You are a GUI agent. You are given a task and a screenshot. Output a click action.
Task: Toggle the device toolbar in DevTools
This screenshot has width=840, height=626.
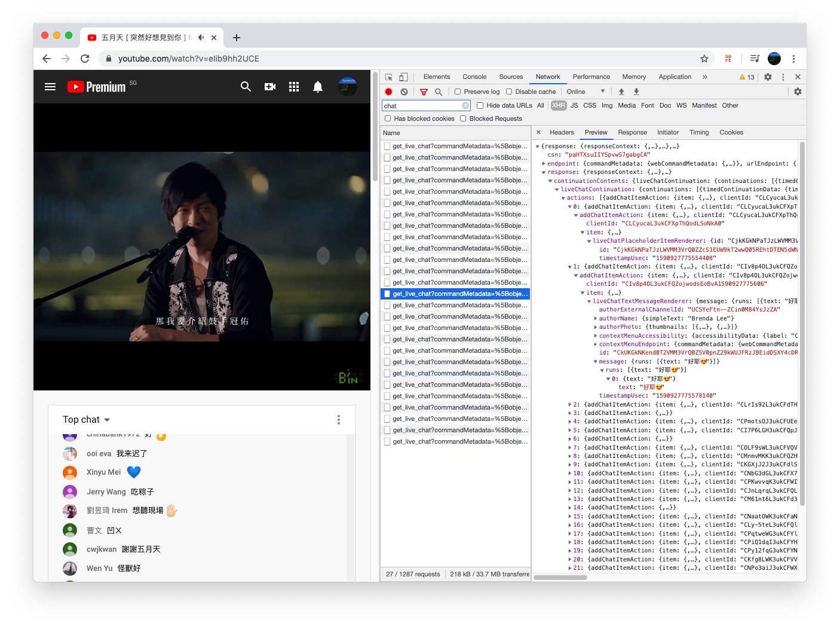click(403, 77)
